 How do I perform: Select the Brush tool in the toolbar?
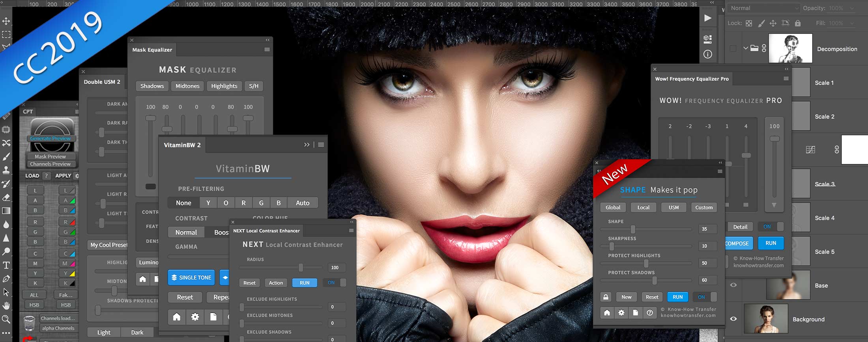click(6, 156)
